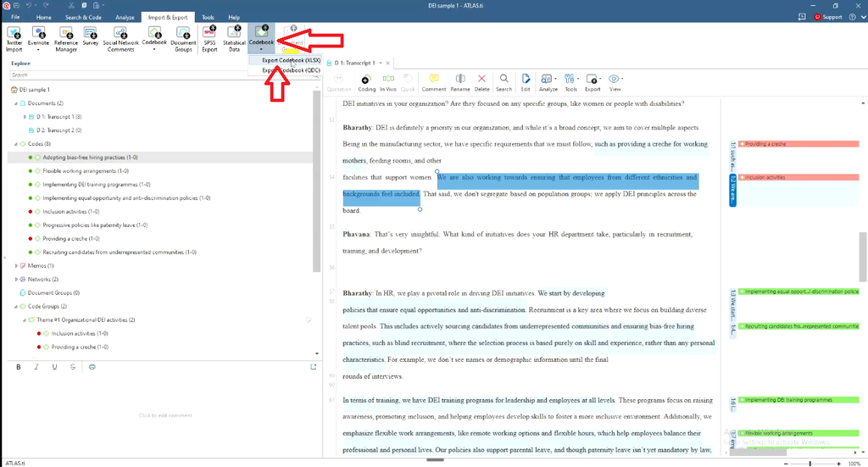Screen dimensions: 868x467
Task: Click the red Delete icon
Action: 481,82
